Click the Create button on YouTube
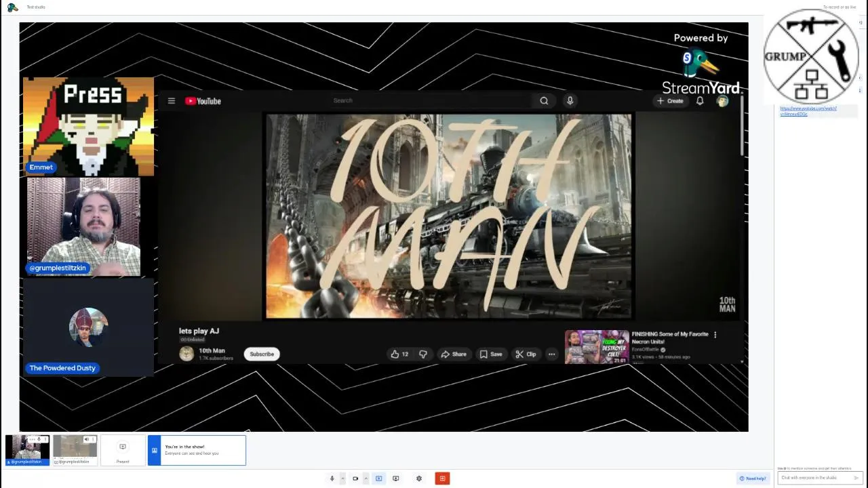Screen dimensions: 868x488 click(670, 101)
